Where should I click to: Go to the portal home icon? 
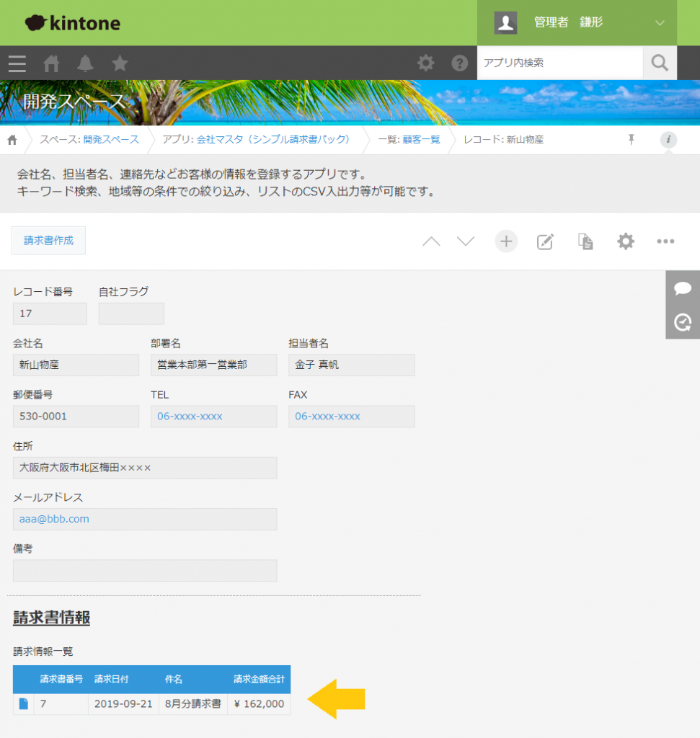pyautogui.click(x=51, y=63)
